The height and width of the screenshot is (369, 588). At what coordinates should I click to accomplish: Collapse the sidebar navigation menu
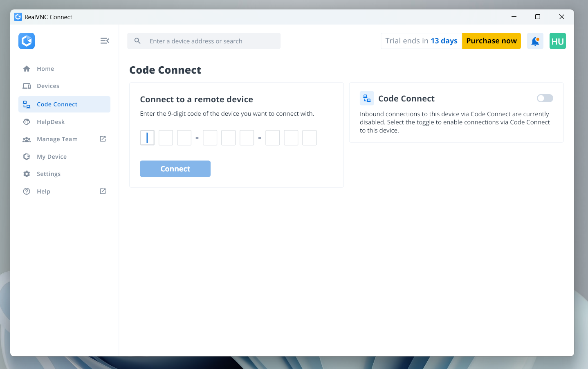coord(105,41)
